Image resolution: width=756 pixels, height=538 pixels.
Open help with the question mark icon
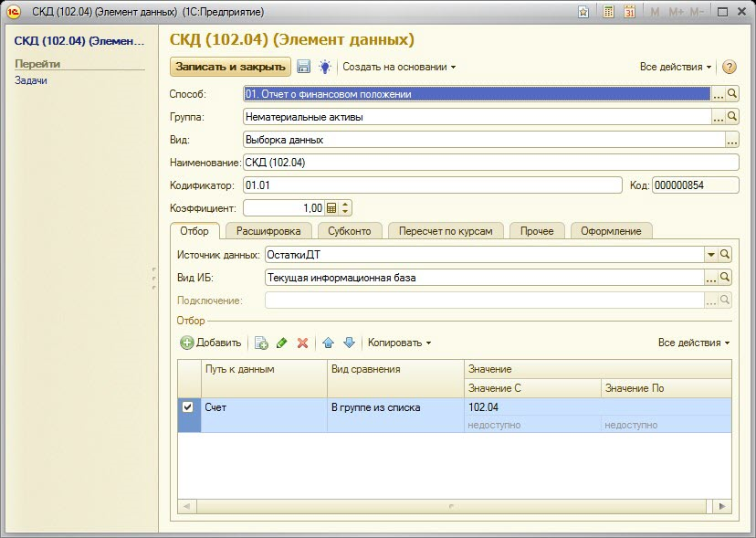coord(729,67)
